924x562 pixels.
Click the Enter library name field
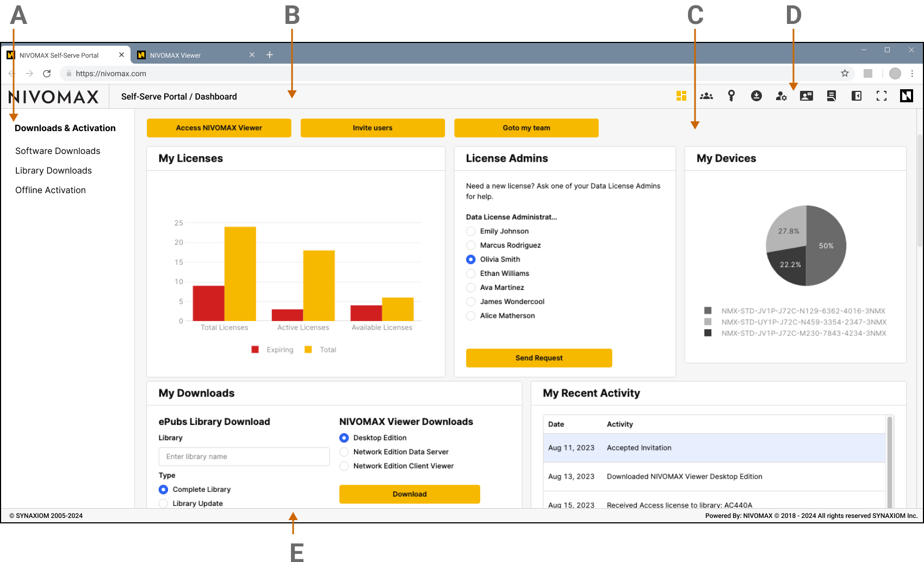244,456
